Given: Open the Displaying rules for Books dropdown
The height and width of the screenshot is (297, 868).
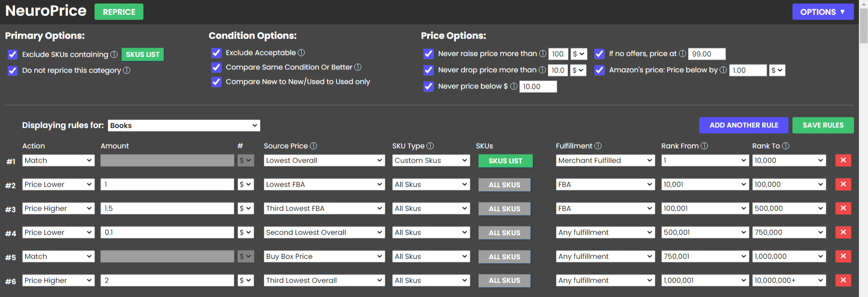Looking at the screenshot, I should (184, 125).
